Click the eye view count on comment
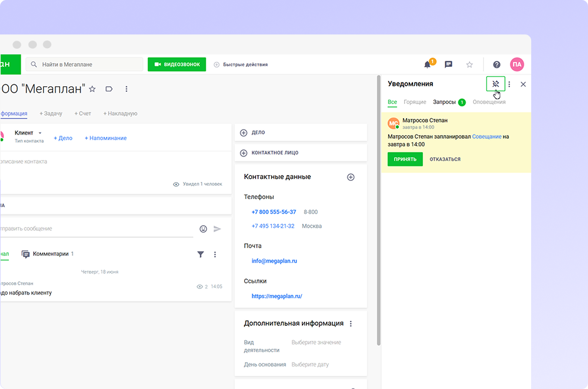Viewport: 588px width, 389px height. 202,286
